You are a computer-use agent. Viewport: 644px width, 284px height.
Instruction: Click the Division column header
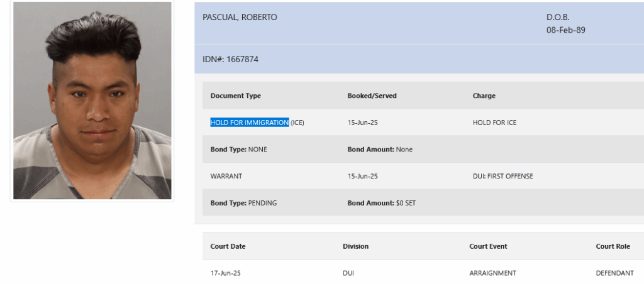point(356,246)
